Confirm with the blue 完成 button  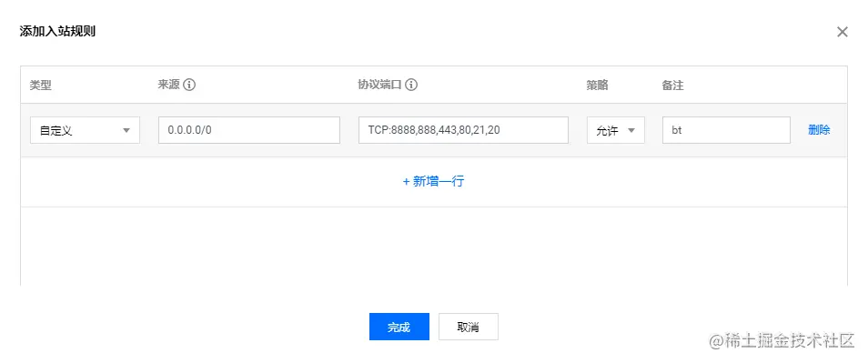tap(399, 327)
